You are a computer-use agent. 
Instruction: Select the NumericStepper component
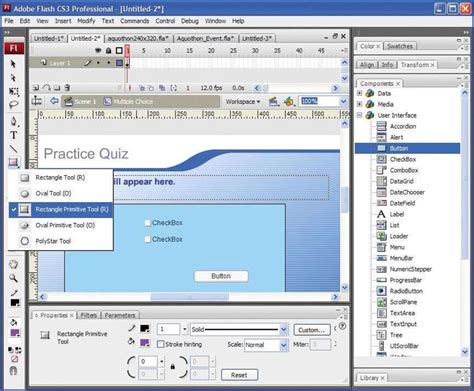tap(404, 269)
